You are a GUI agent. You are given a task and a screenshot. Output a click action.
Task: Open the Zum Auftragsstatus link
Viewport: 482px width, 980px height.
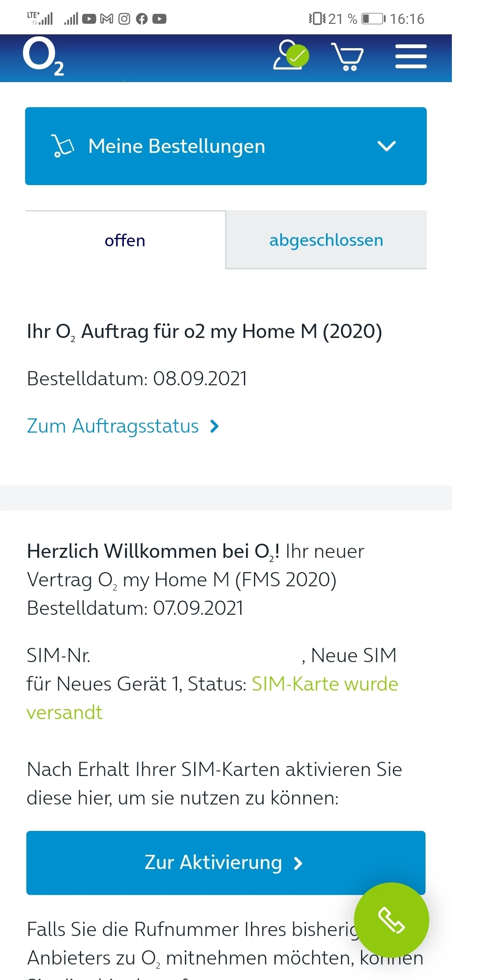tap(113, 426)
